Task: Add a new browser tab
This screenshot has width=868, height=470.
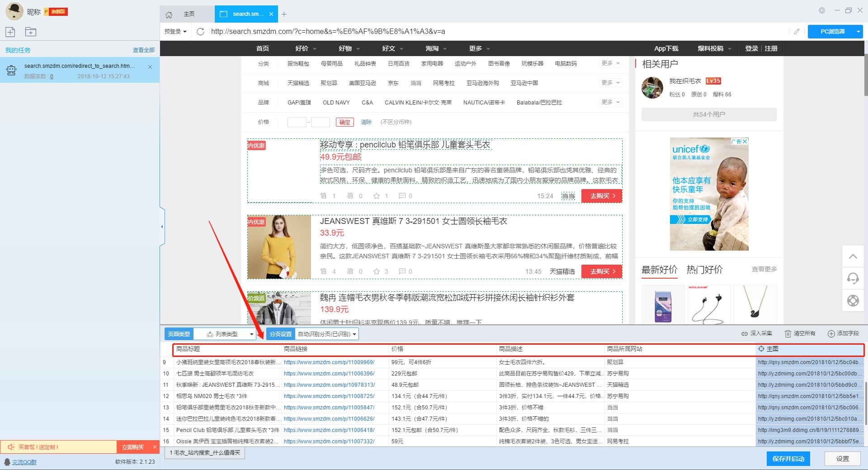Action: pyautogui.click(x=284, y=14)
